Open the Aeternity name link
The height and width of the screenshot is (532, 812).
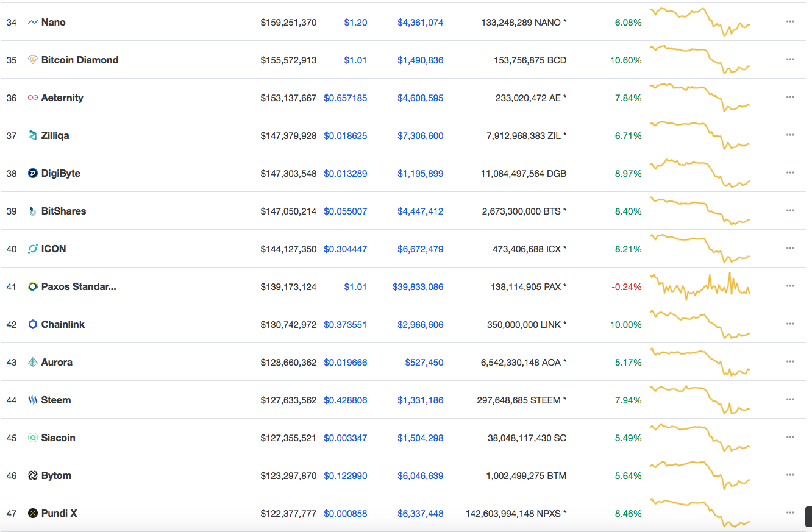point(62,98)
